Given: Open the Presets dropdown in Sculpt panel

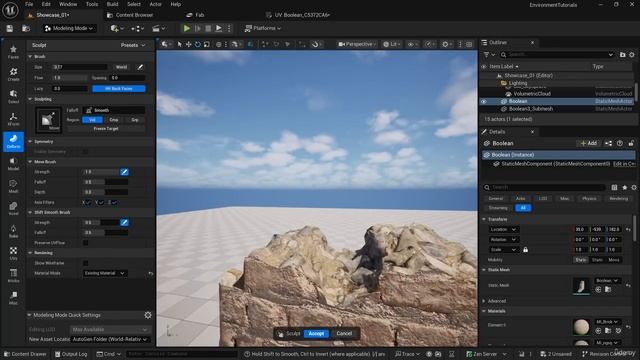Looking at the screenshot, I should (x=133, y=45).
